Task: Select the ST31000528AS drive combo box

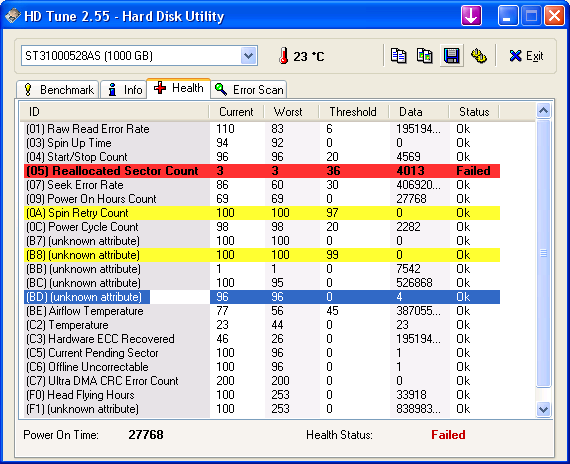Action: click(139, 56)
